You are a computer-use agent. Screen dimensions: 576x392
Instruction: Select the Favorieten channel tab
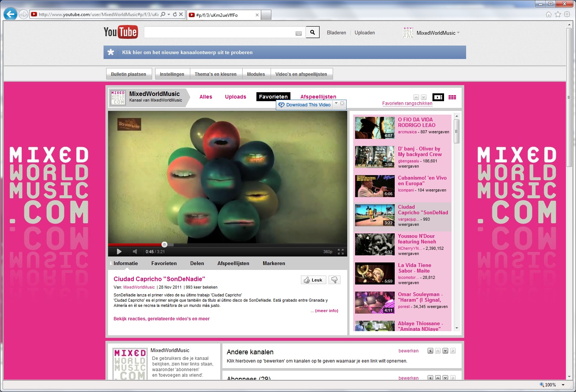coord(273,97)
